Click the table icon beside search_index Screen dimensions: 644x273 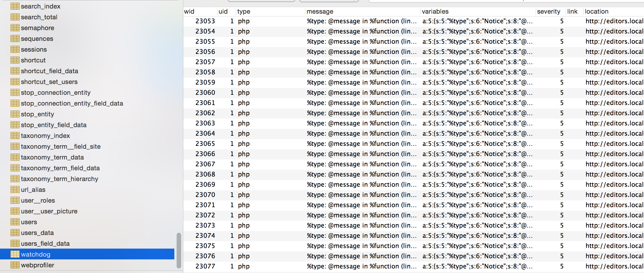click(x=15, y=6)
